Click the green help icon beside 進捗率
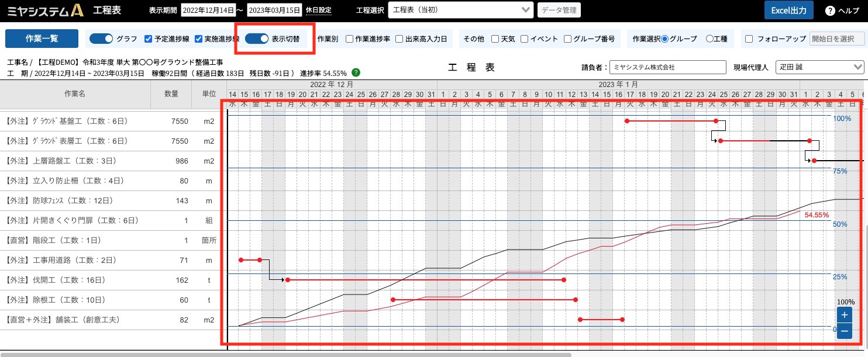 point(356,73)
